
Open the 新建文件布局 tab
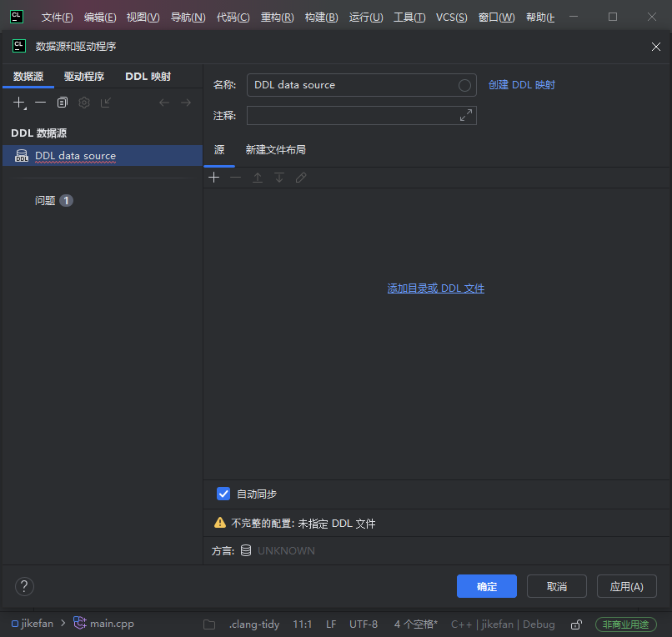[x=276, y=149]
